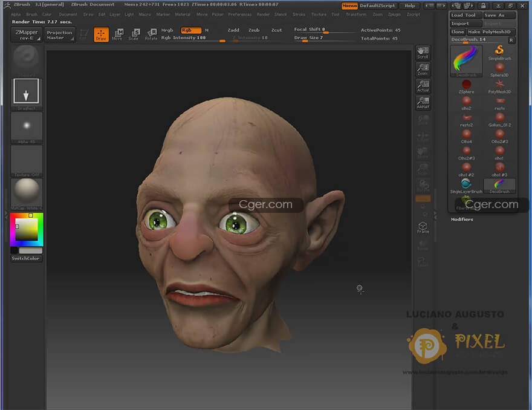Click the Clone button
Image resolution: width=532 pixels, height=410 pixels.
point(458,32)
